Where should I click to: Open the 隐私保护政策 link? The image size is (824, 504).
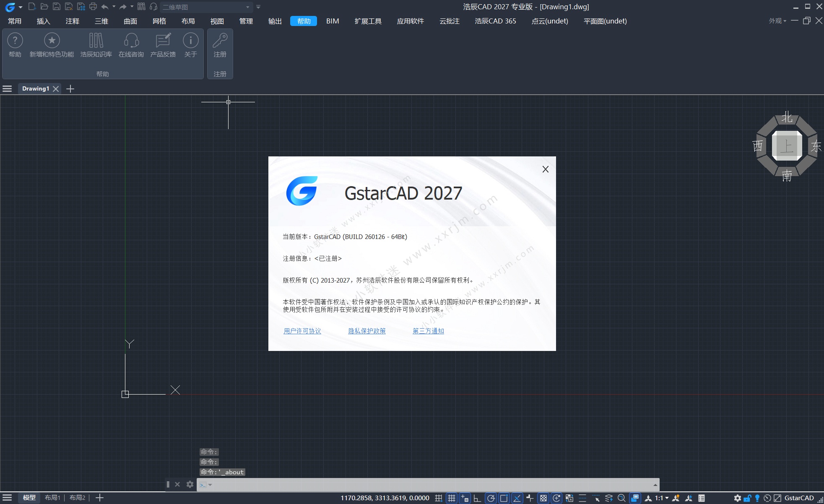tap(367, 331)
